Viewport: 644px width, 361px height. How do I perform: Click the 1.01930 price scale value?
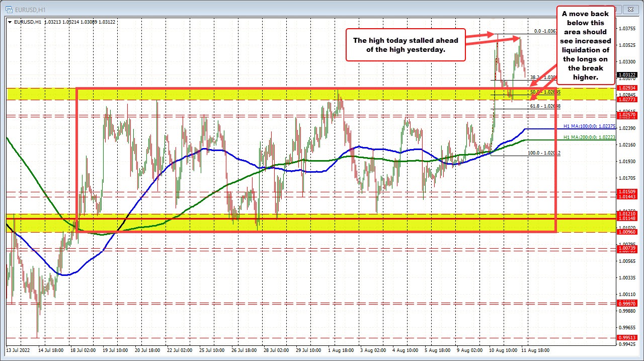[627, 161]
